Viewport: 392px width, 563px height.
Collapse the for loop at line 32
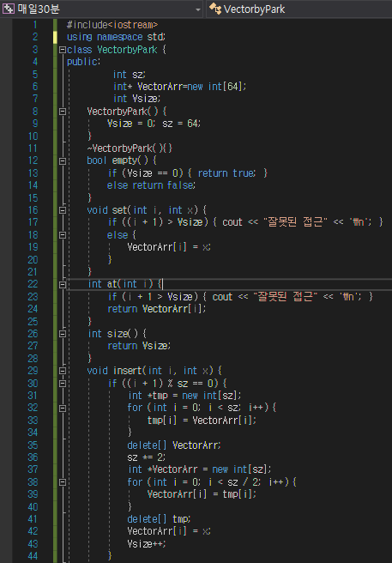63,408
